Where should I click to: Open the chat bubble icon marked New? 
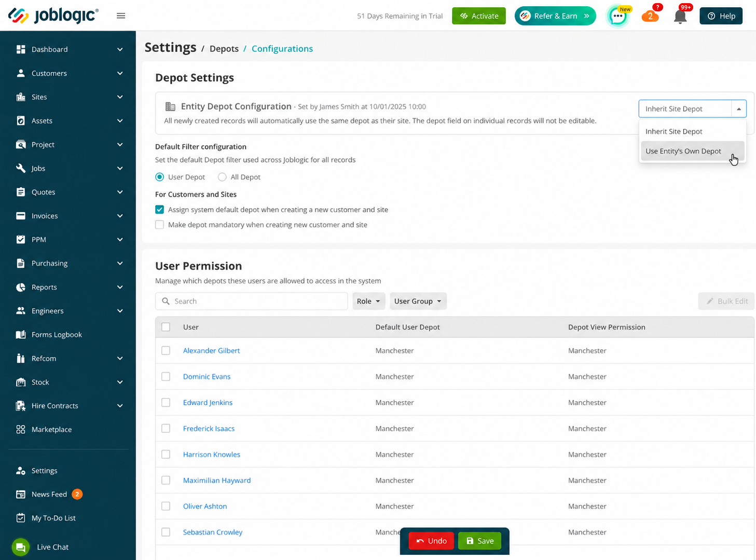[x=617, y=16]
